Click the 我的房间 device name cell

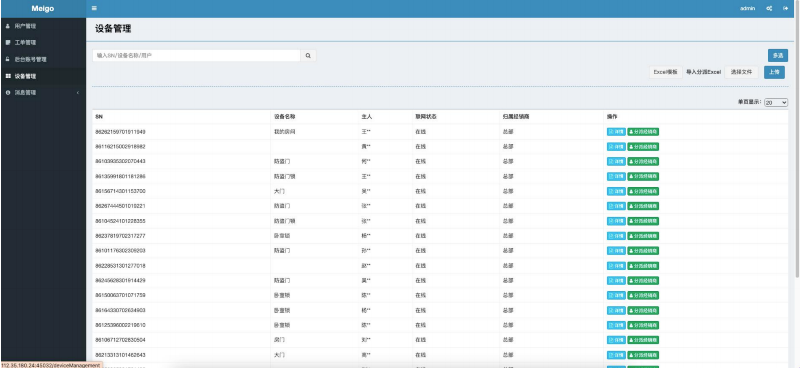[285, 132]
